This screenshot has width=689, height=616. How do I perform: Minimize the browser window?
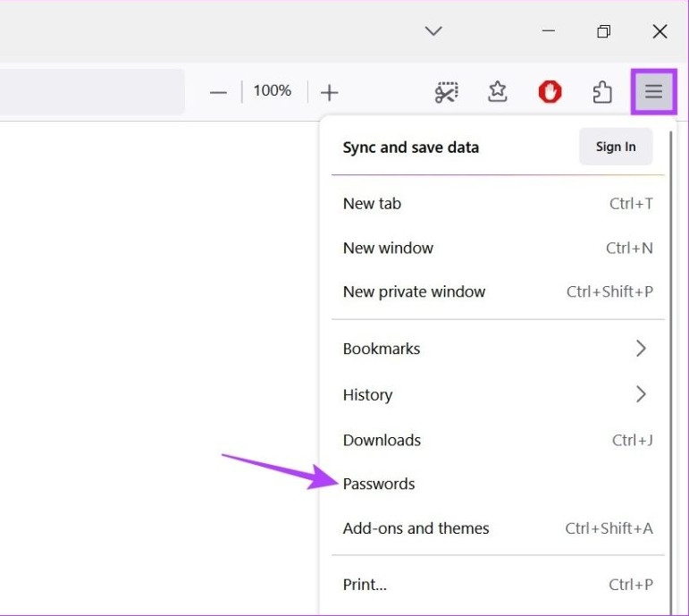pyautogui.click(x=548, y=30)
